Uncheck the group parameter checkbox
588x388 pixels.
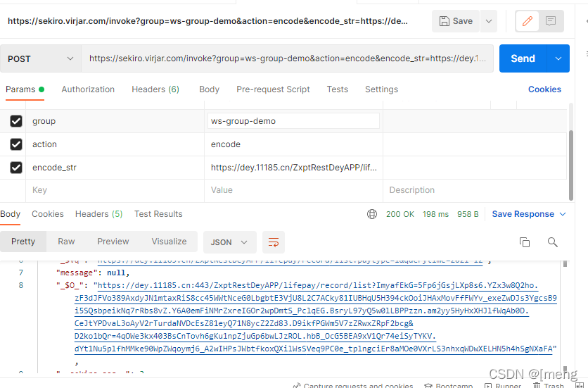(16, 121)
